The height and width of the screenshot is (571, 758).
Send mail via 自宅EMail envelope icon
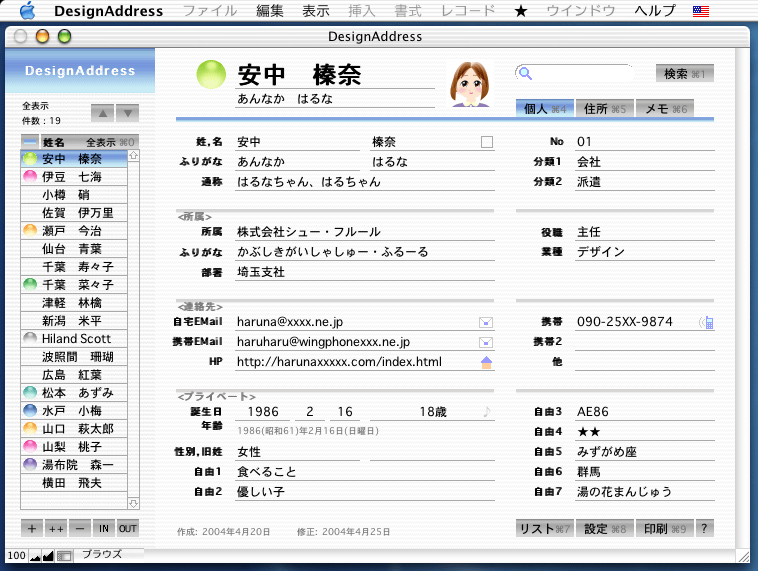(x=486, y=322)
